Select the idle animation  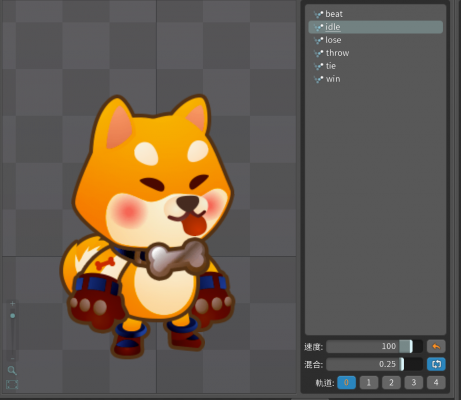click(x=376, y=27)
